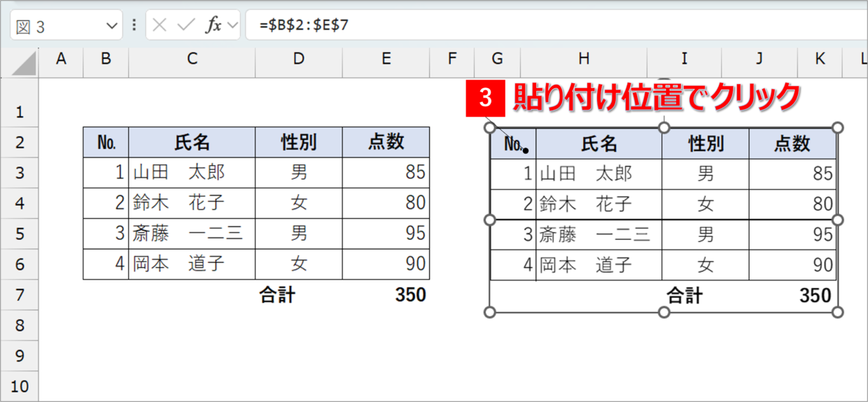Click the 性別 header cell in left table
Viewport: 868px width, 402px height.
point(299,142)
